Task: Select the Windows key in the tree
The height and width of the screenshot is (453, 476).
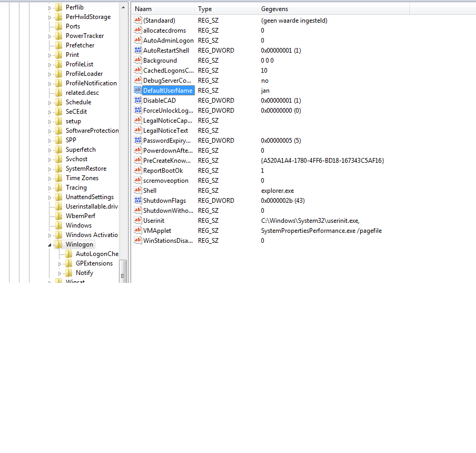Action: coord(78,225)
